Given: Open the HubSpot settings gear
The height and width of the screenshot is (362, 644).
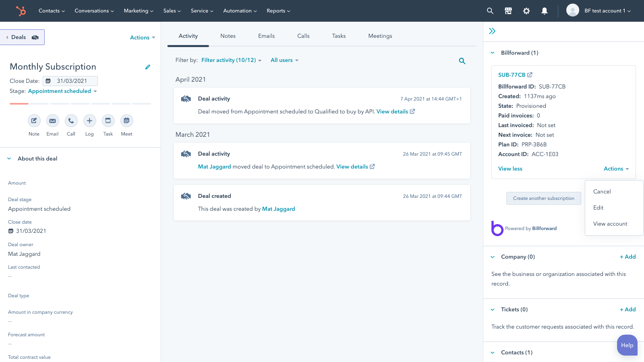Looking at the screenshot, I should [526, 11].
